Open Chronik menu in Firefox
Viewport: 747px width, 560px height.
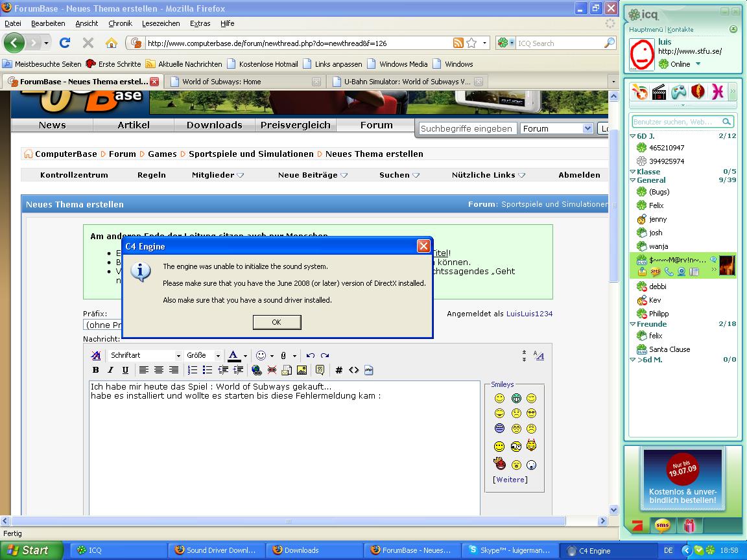tap(120, 23)
